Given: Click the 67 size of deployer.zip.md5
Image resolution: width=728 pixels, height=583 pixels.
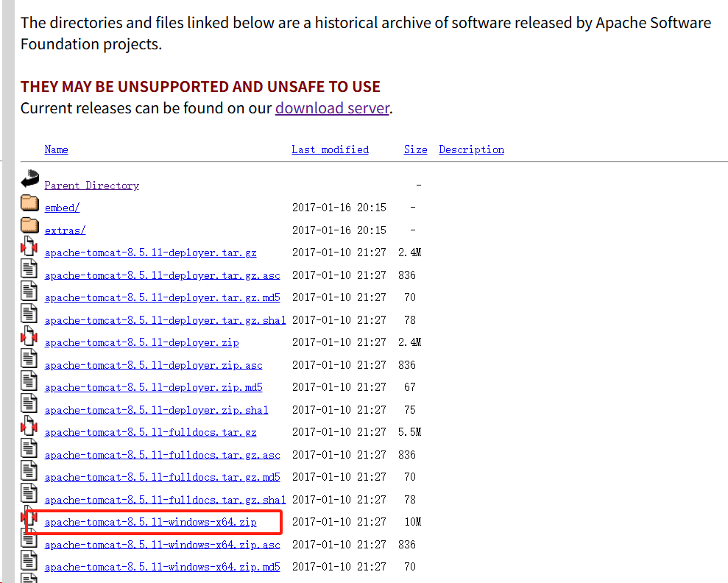Looking at the screenshot, I should (410, 387).
